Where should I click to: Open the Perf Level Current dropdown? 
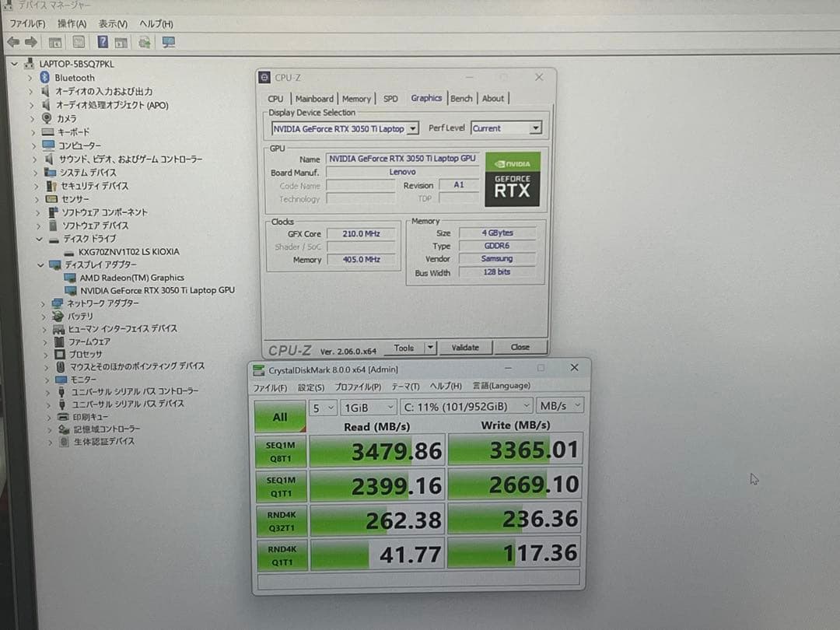coord(534,128)
